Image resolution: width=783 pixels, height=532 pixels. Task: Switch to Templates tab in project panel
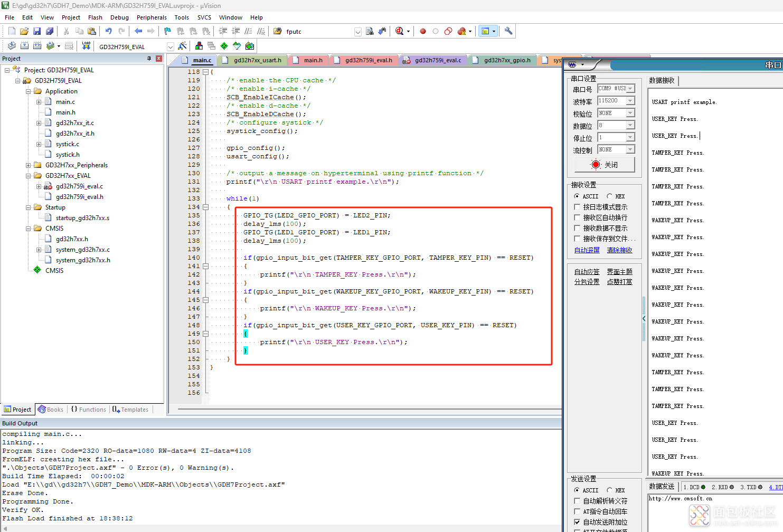click(131, 410)
